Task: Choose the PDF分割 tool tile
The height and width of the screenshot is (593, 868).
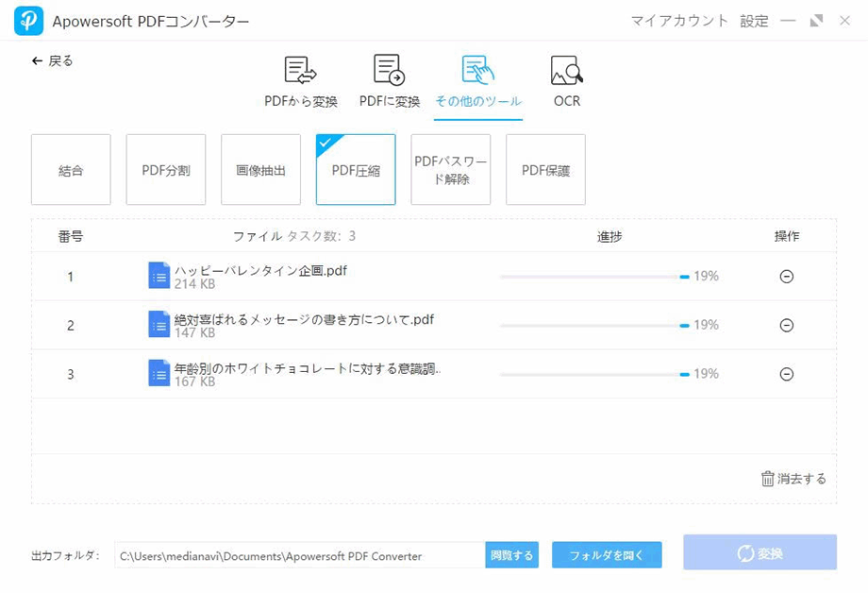Action: (x=166, y=170)
